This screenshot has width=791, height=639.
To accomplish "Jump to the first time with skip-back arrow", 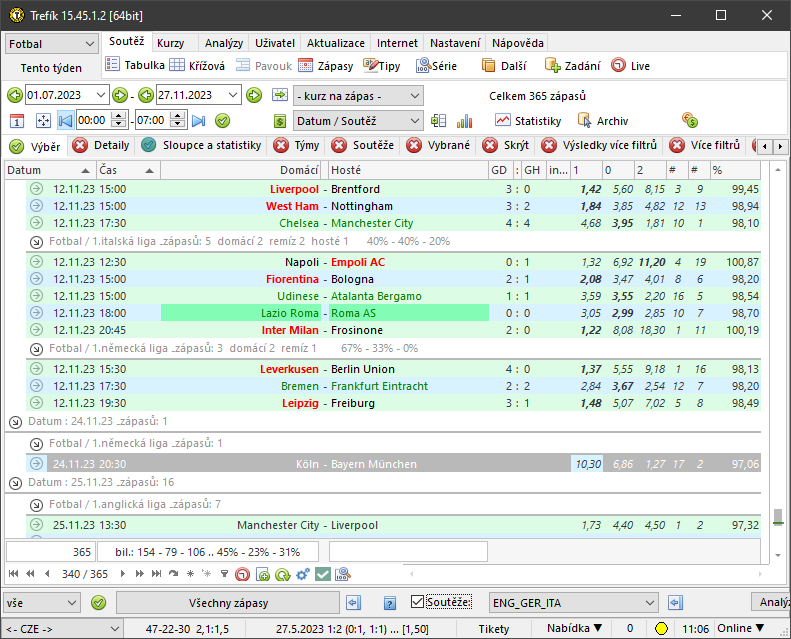I will (65, 121).
